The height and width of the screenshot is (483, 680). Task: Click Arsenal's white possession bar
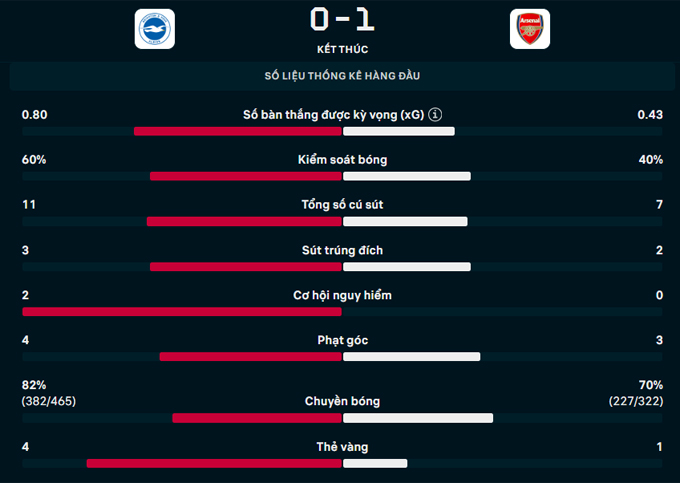click(x=407, y=176)
